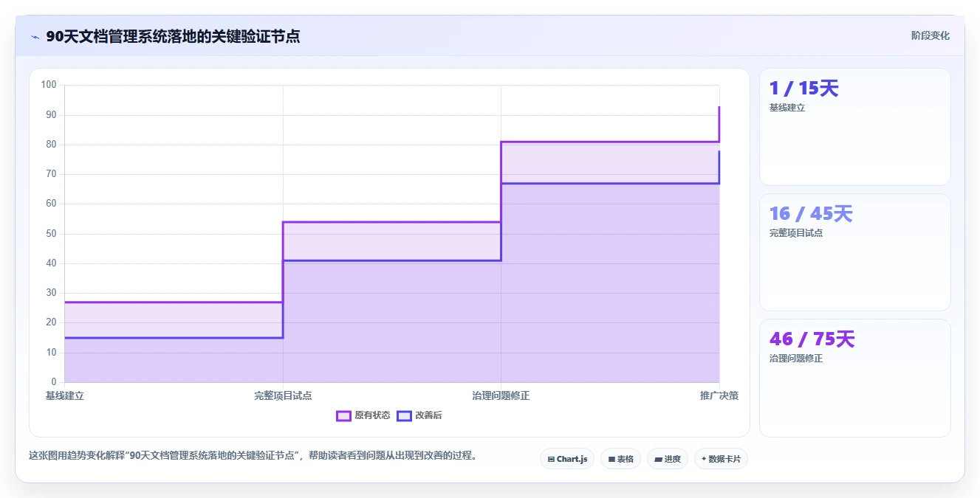Toggle the 原有状态 dataset via its legend label
Screen dimensions: 980x498
click(x=372, y=415)
